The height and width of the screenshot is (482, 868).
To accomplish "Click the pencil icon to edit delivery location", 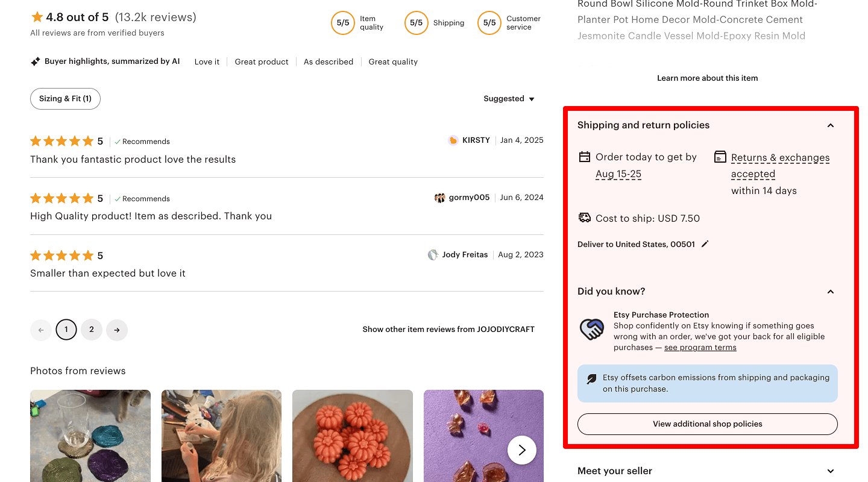I will point(705,244).
